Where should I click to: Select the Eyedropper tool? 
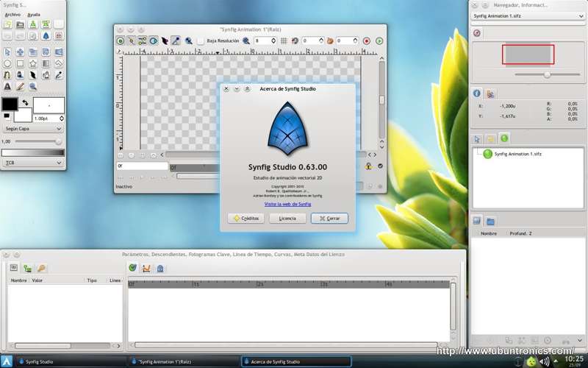point(59,75)
